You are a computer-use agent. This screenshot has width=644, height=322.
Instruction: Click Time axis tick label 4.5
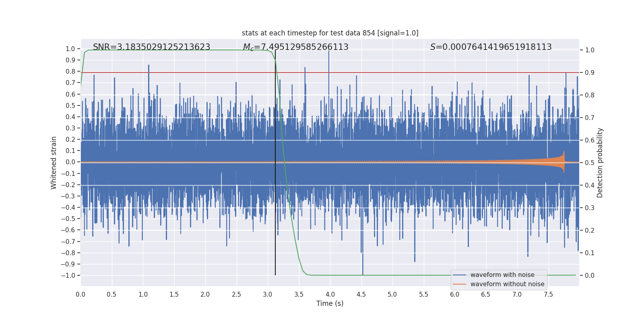click(x=361, y=294)
